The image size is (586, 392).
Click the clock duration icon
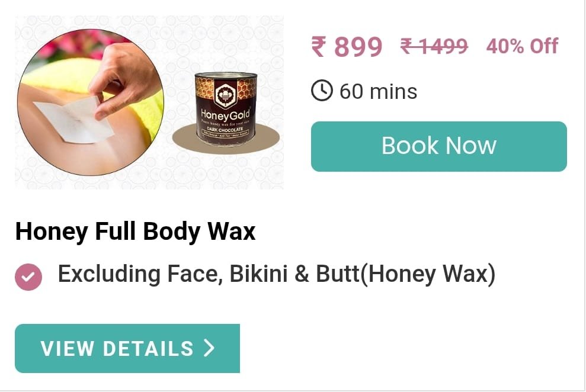pos(321,91)
